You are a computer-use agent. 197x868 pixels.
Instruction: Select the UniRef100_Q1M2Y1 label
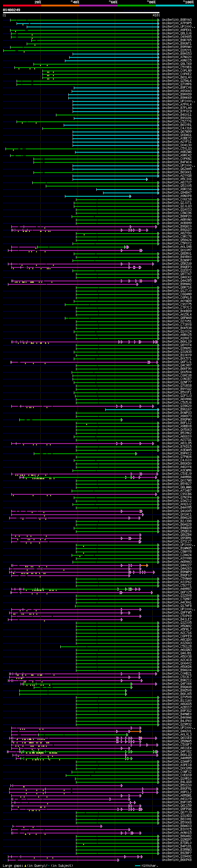177,50
